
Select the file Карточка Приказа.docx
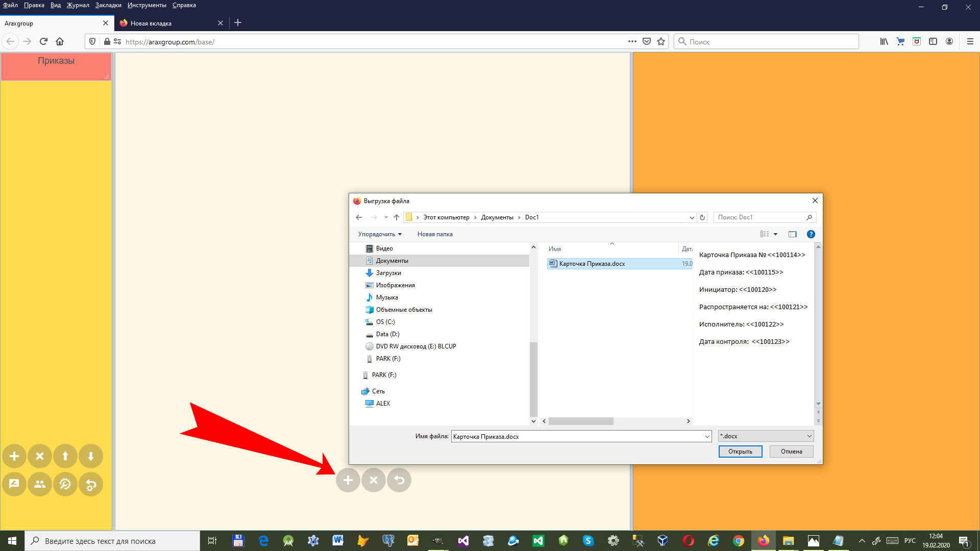click(592, 264)
